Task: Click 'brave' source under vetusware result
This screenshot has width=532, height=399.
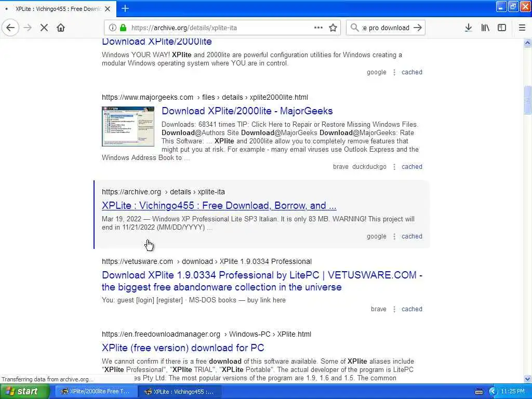Action: [x=379, y=309]
